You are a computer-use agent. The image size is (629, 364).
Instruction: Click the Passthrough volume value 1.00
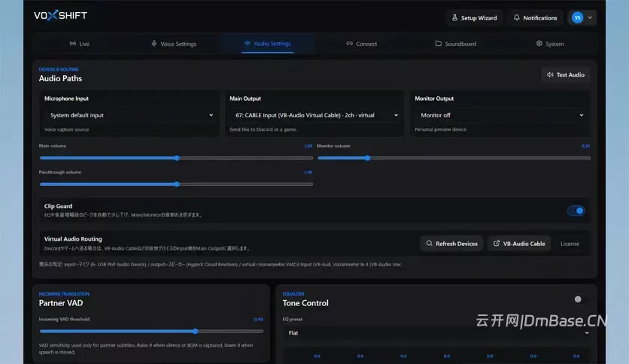point(308,172)
